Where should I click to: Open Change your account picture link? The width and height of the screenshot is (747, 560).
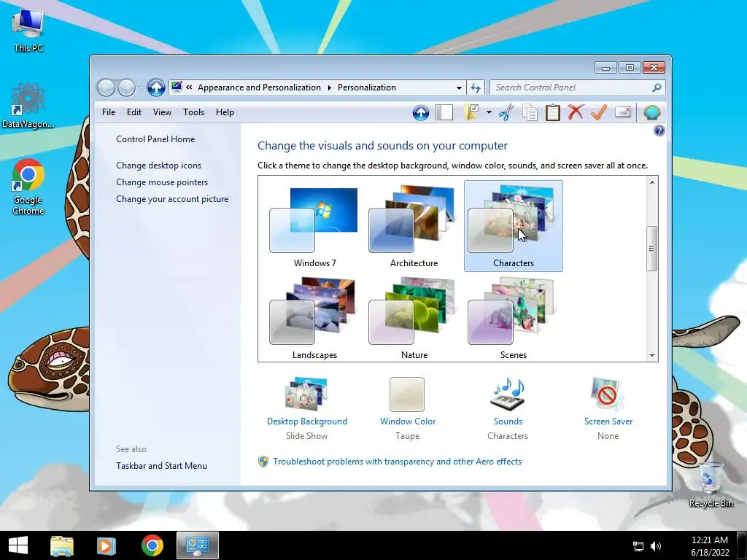pyautogui.click(x=172, y=199)
